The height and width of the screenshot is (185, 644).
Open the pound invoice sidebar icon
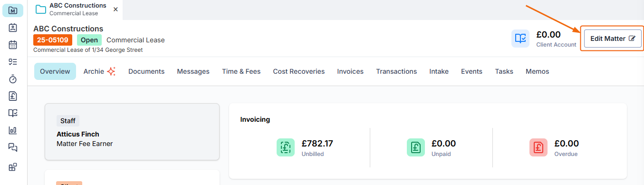(x=13, y=96)
